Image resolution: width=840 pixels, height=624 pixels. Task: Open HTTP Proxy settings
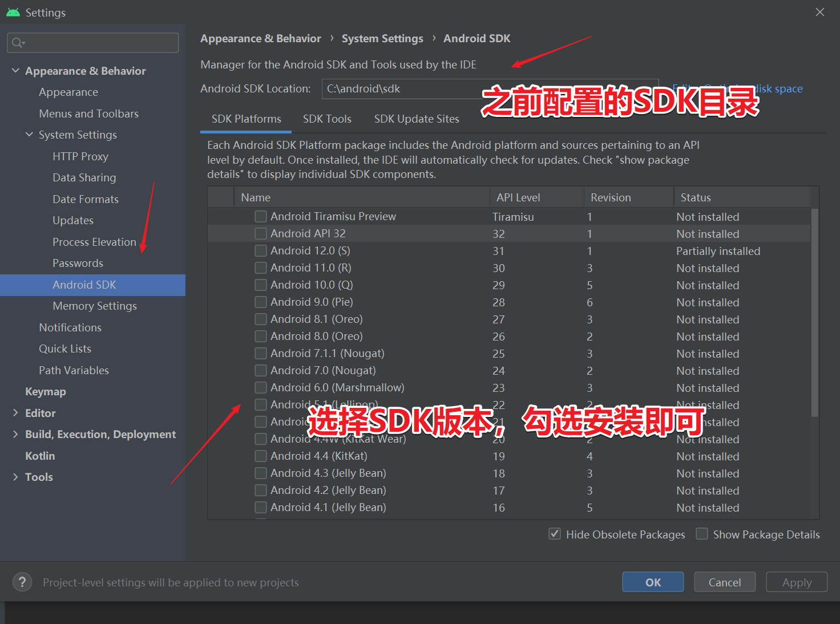coord(80,156)
